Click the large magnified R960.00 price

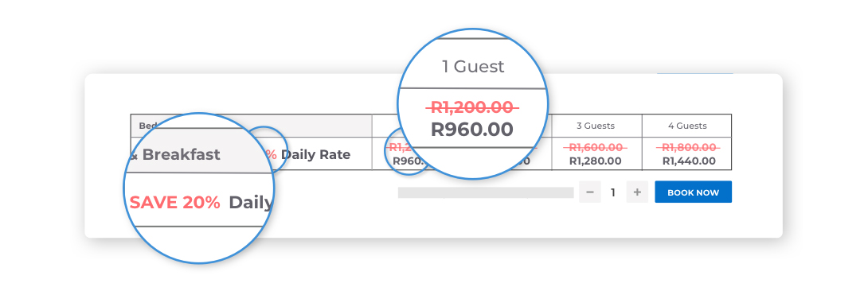(x=472, y=130)
